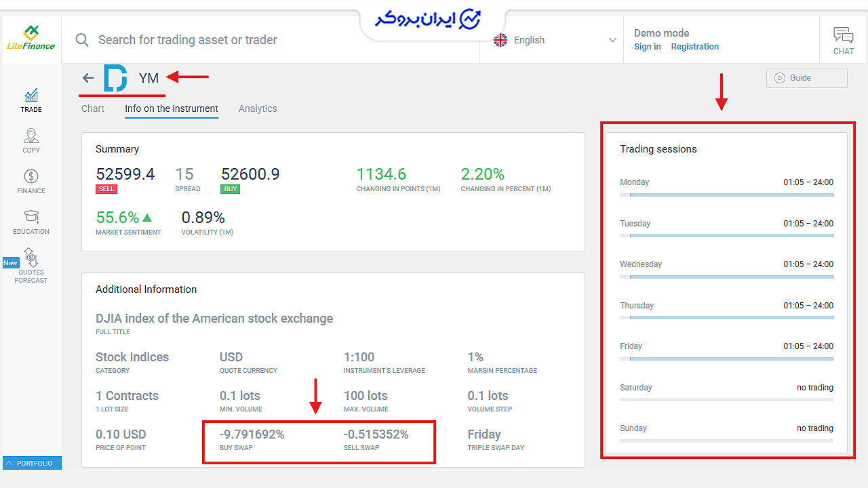Expand the Portfolio panel
Viewport: 868px width, 488px height.
click(x=32, y=463)
